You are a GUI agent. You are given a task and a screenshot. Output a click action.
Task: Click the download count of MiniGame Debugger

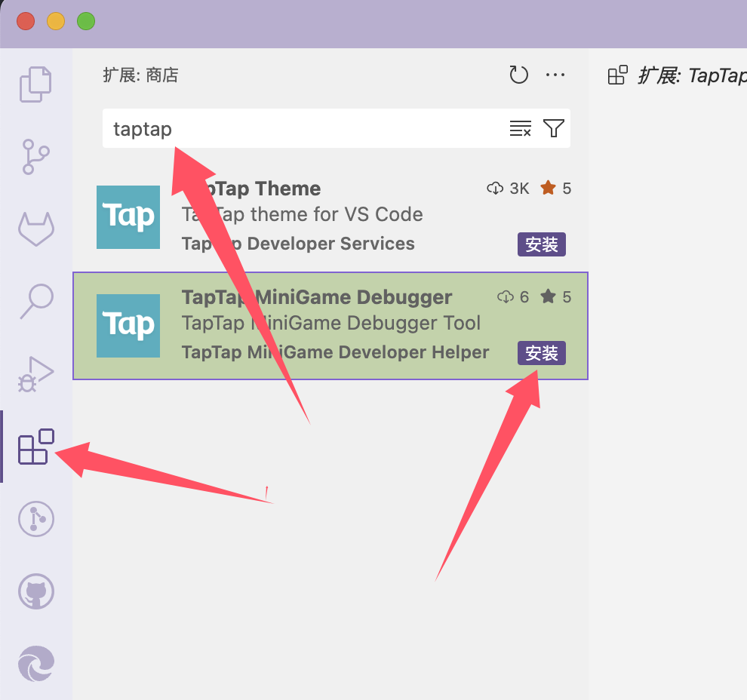513,297
